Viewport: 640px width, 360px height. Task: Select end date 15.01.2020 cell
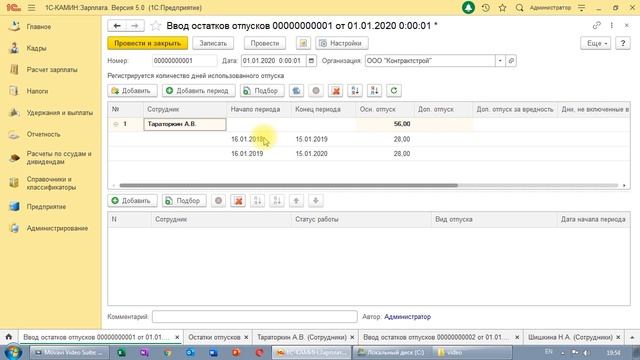[323, 154]
